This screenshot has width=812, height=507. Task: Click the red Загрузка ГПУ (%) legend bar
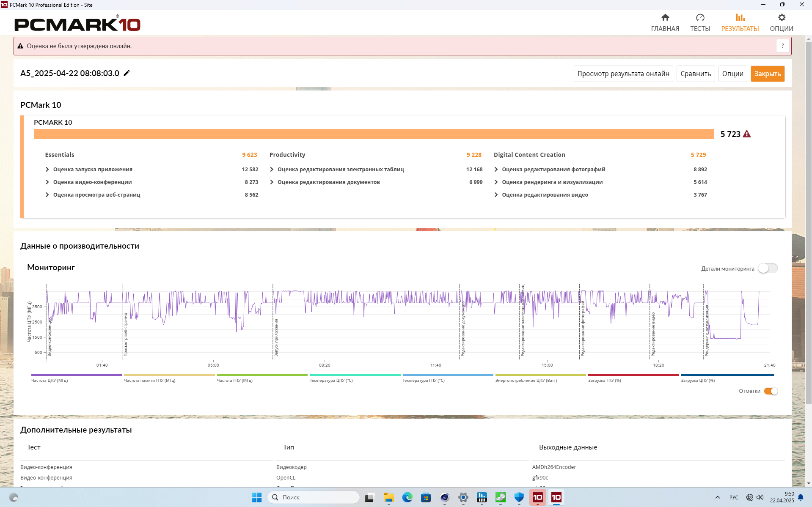coord(633,375)
